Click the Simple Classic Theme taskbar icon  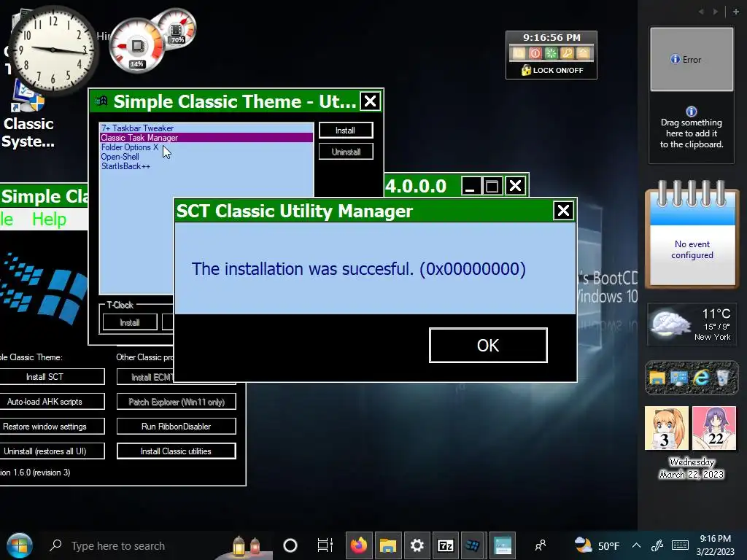[473, 545]
